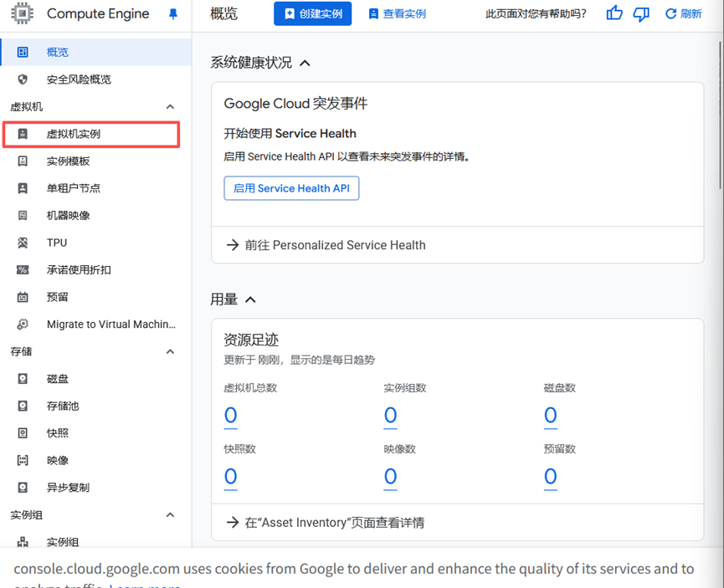
Task: Collapse the 存储 sidebar group
Action: coord(170,351)
